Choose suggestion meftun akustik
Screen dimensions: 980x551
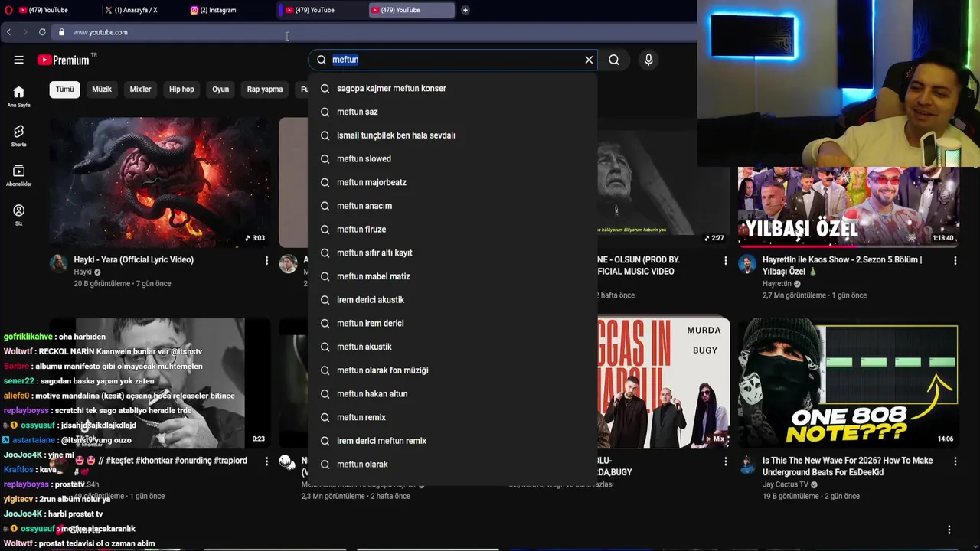point(452,347)
